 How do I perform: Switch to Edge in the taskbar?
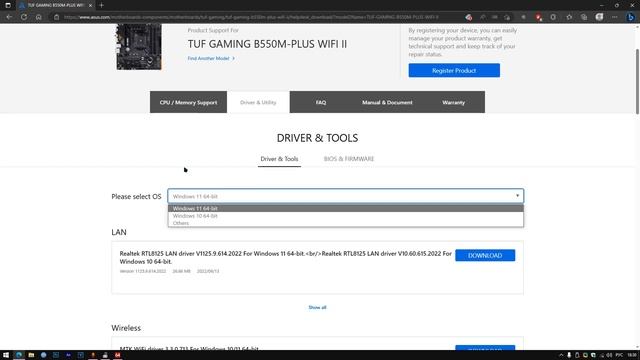[19, 355]
